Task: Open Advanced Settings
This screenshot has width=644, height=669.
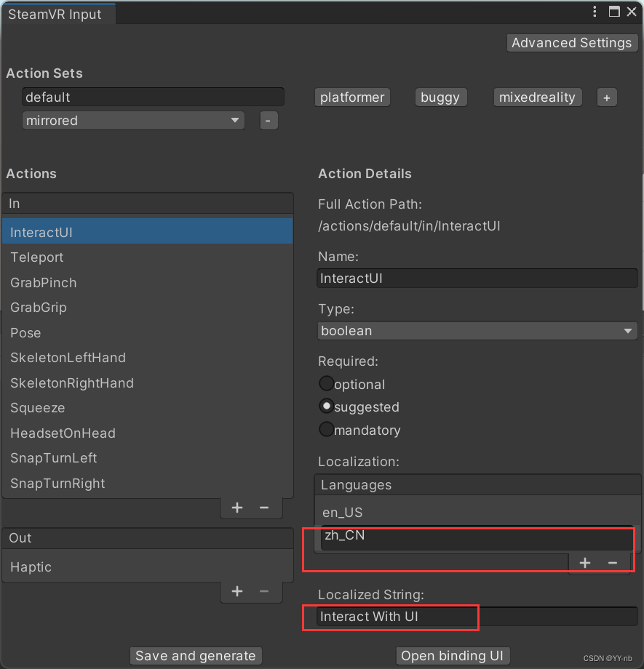Action: [x=572, y=43]
